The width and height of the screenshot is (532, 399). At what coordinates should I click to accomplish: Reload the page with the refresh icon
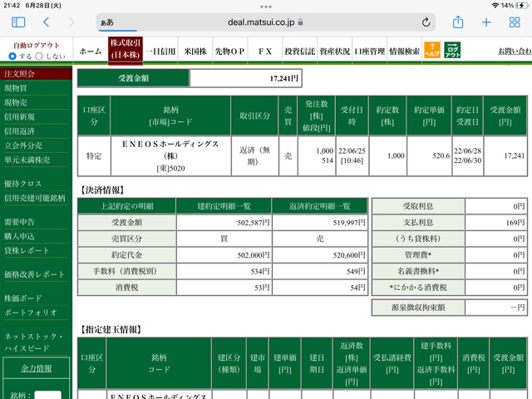click(x=426, y=22)
